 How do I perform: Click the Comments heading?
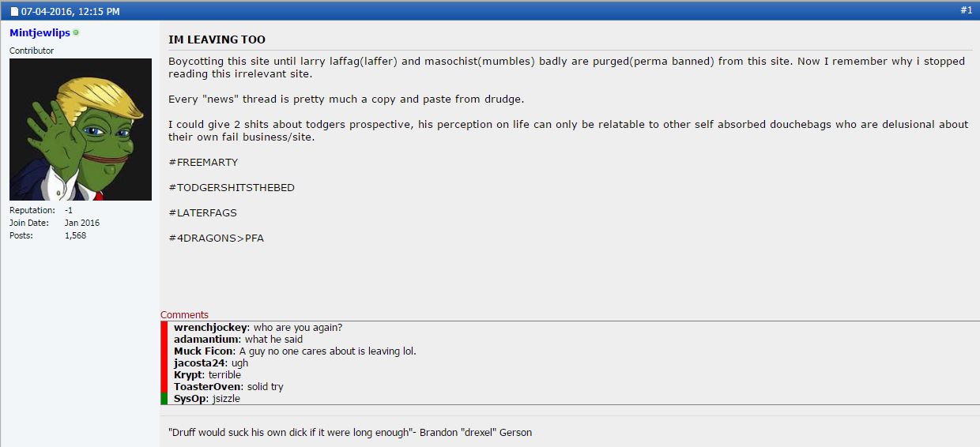(184, 315)
